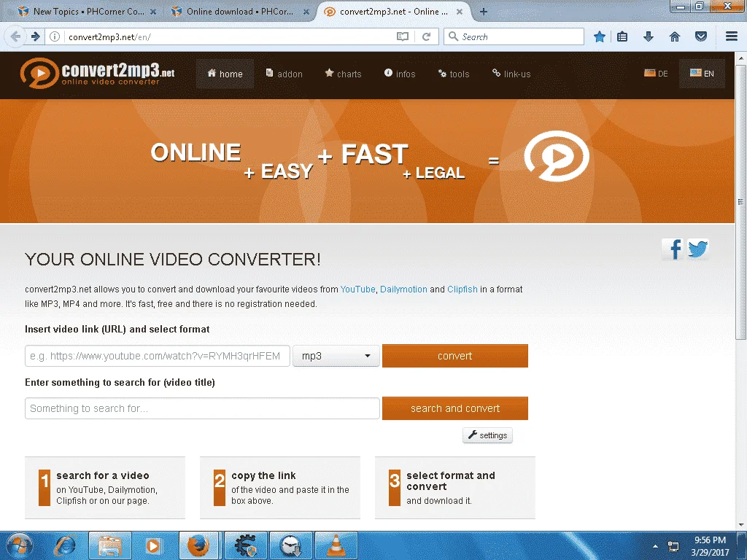Click the scrollbar down arrow
The height and width of the screenshot is (560, 747).
pos(740,525)
